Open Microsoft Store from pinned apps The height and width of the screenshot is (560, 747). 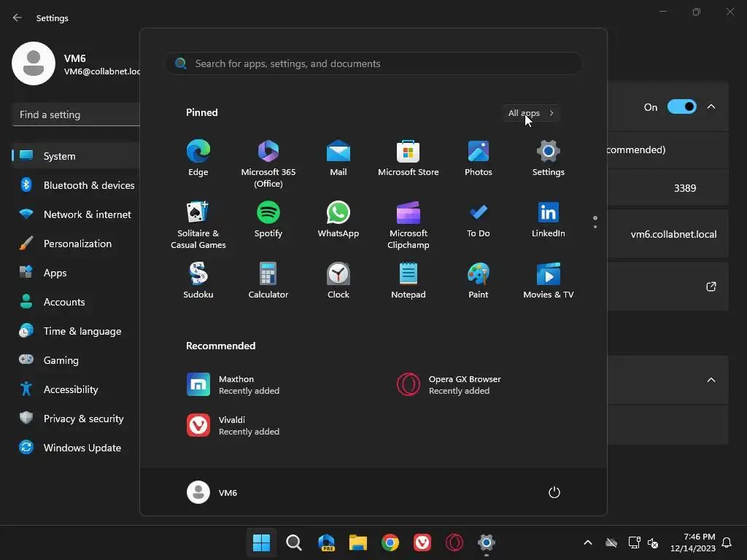pos(409,158)
